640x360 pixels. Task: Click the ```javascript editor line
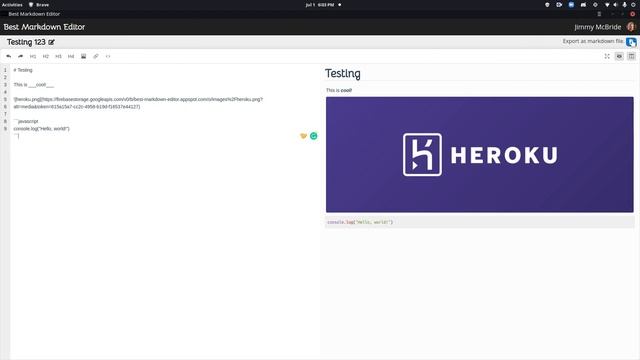click(x=26, y=121)
